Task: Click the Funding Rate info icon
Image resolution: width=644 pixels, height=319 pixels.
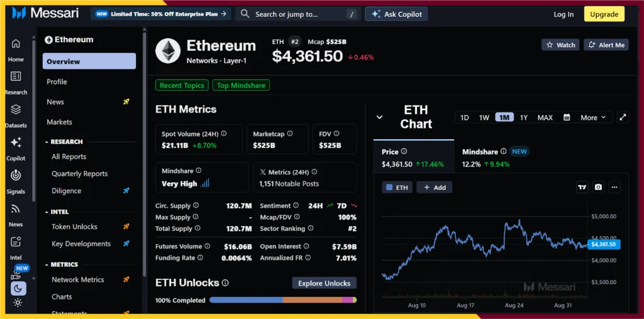Action: click(201, 258)
